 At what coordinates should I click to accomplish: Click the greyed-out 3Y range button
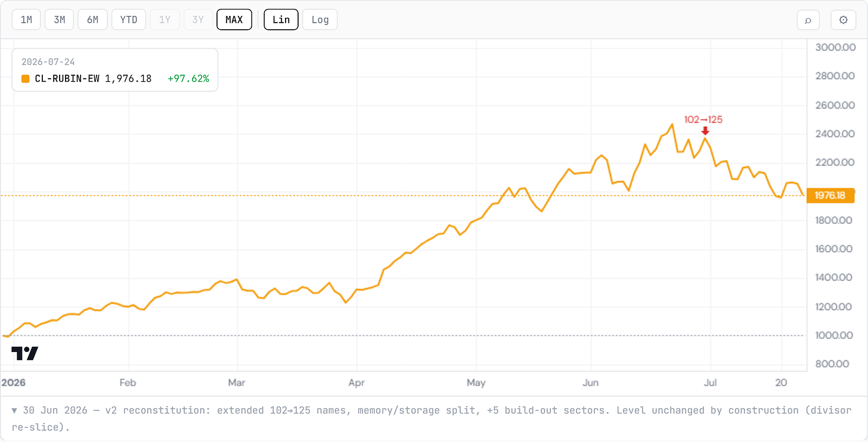(x=197, y=20)
